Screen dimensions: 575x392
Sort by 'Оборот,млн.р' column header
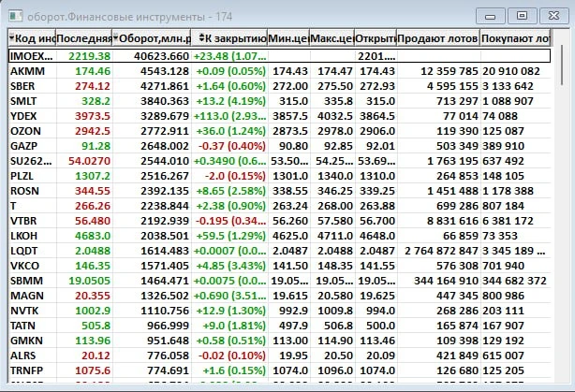tap(152, 38)
